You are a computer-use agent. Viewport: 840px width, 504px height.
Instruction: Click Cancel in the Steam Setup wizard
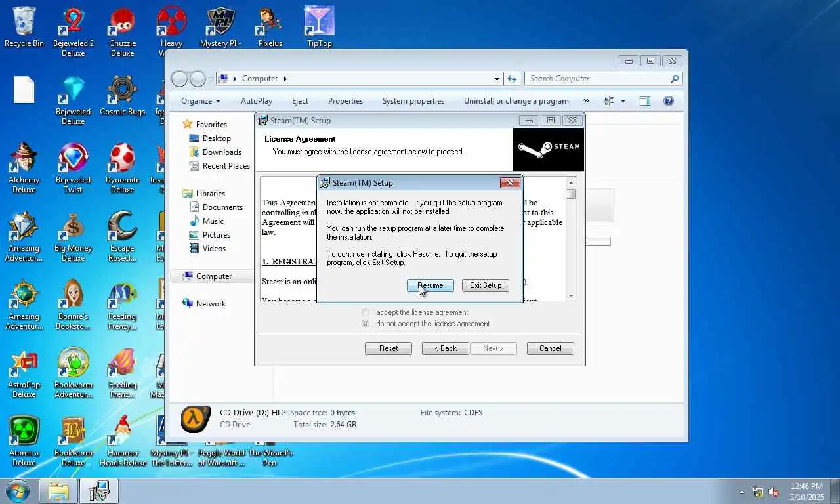click(x=550, y=348)
